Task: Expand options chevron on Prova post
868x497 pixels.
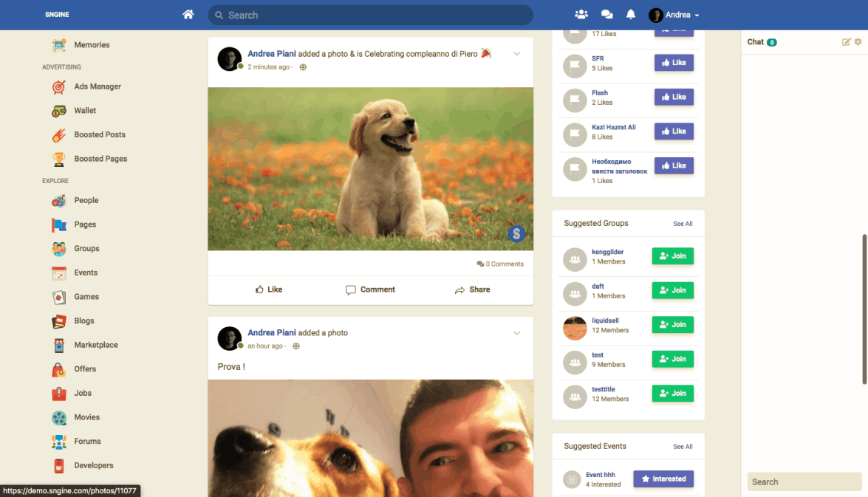Action: tap(517, 333)
